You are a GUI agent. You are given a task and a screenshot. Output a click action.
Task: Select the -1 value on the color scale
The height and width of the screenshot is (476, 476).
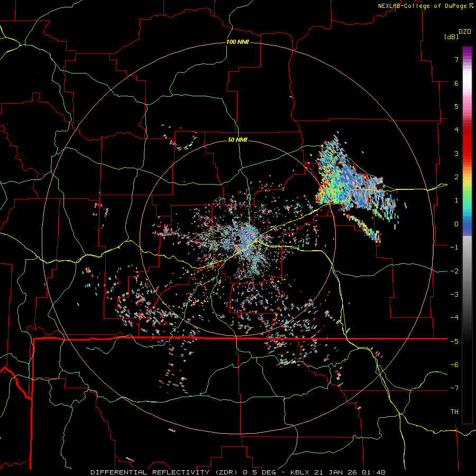tap(454, 248)
